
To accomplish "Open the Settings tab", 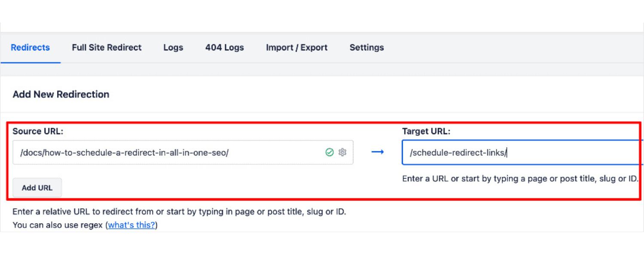I will tap(366, 48).
